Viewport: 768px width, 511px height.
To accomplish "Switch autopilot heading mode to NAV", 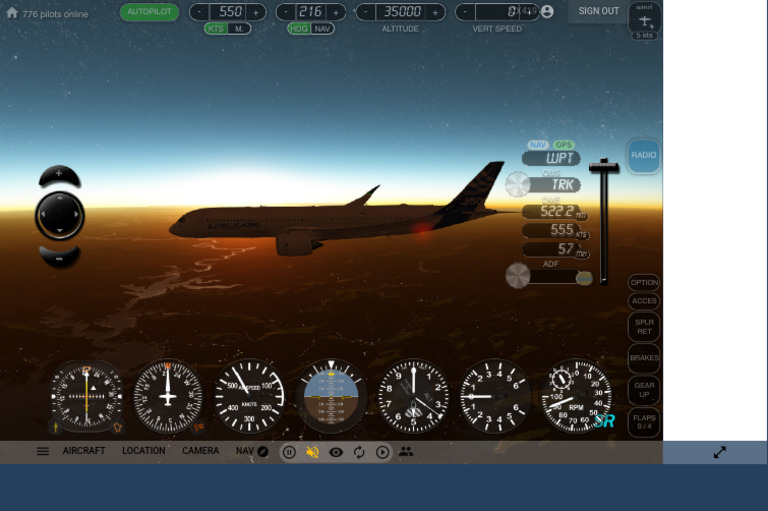I will pyautogui.click(x=322, y=29).
